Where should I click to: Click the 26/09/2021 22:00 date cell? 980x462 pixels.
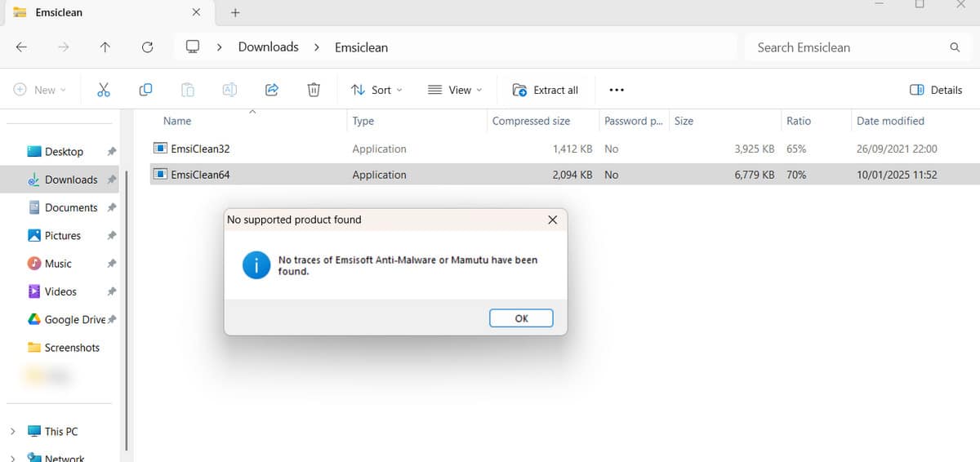point(897,149)
